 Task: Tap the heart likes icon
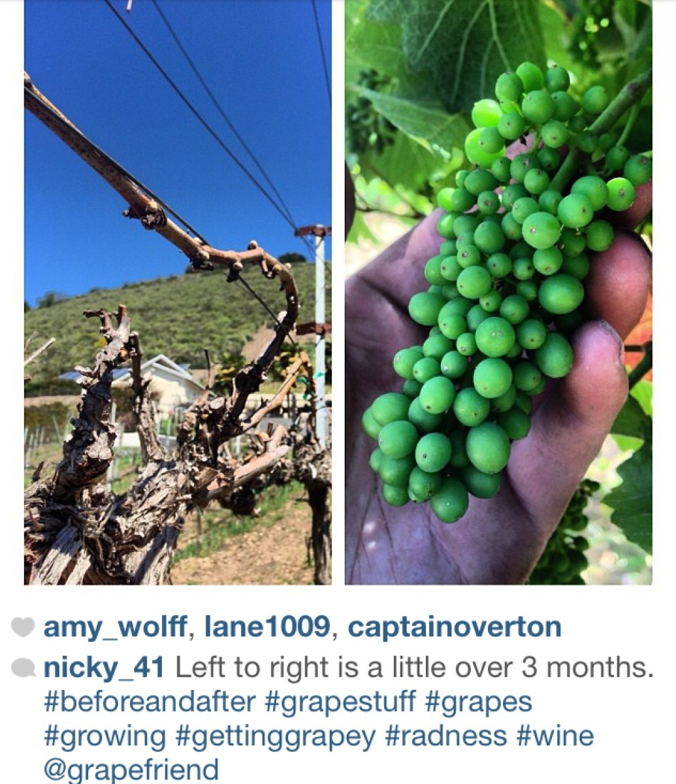pyautogui.click(x=24, y=628)
